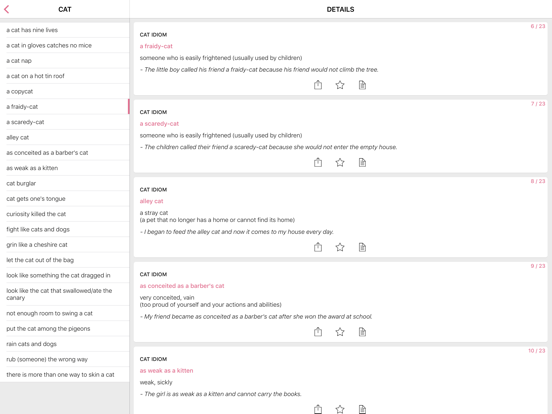Open note for 'as conceited as a barber's cat'
The height and width of the screenshot is (414, 552).
click(362, 332)
